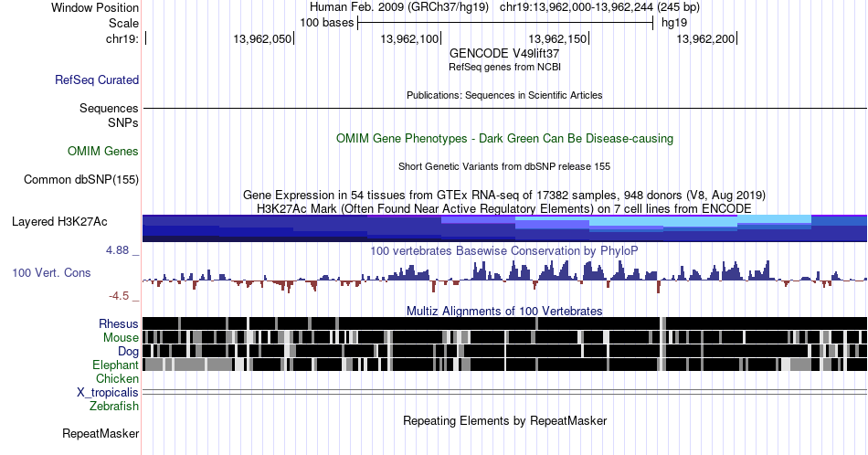Click the hg19 label beside scale bar
This screenshot has width=868, height=455.
point(674,23)
